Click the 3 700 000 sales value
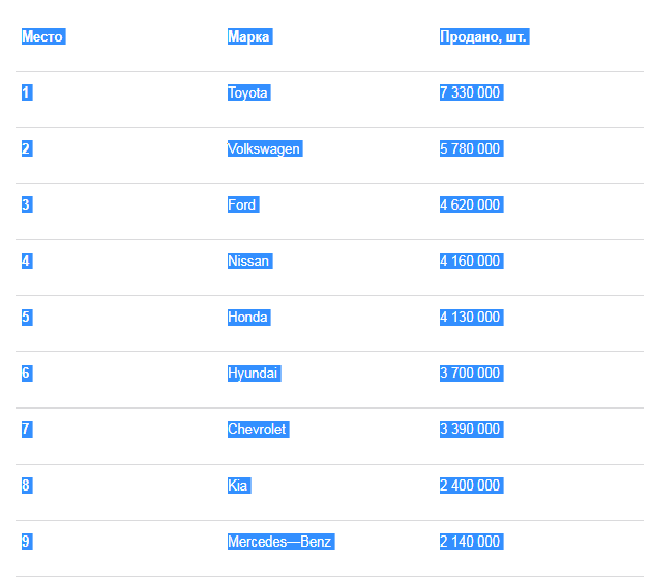 [470, 373]
